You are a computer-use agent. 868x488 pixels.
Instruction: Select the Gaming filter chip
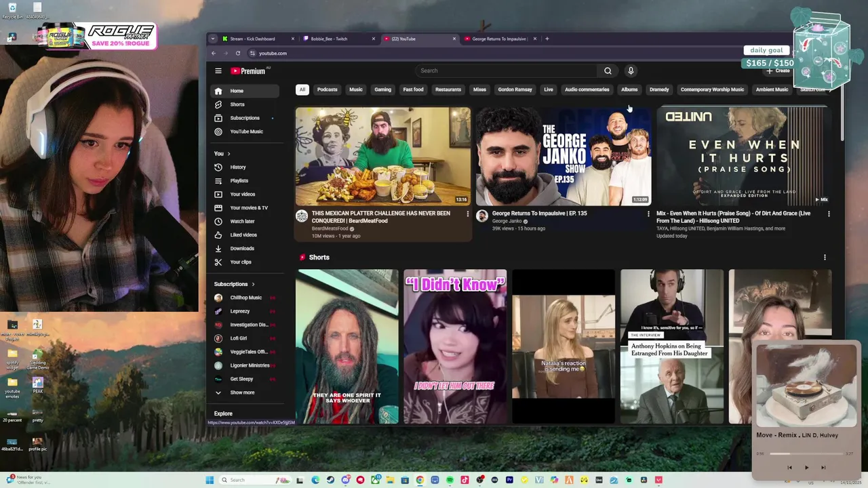[x=383, y=89]
